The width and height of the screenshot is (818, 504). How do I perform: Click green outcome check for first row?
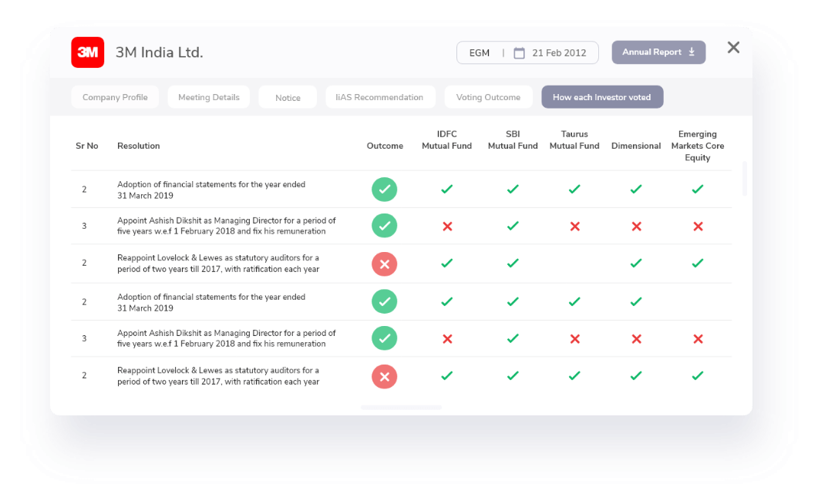pyautogui.click(x=384, y=190)
